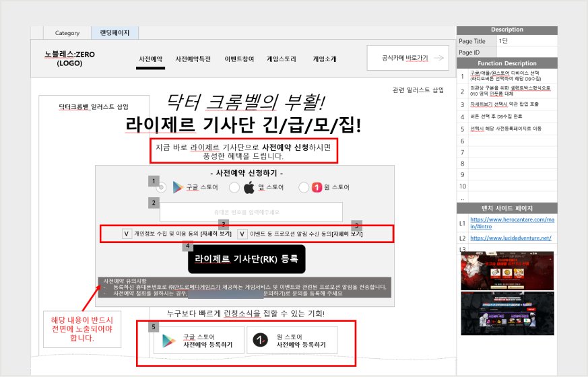The height and width of the screenshot is (377, 588).
Task: Select the 구글 스토어 radio button
Action: [161, 187]
